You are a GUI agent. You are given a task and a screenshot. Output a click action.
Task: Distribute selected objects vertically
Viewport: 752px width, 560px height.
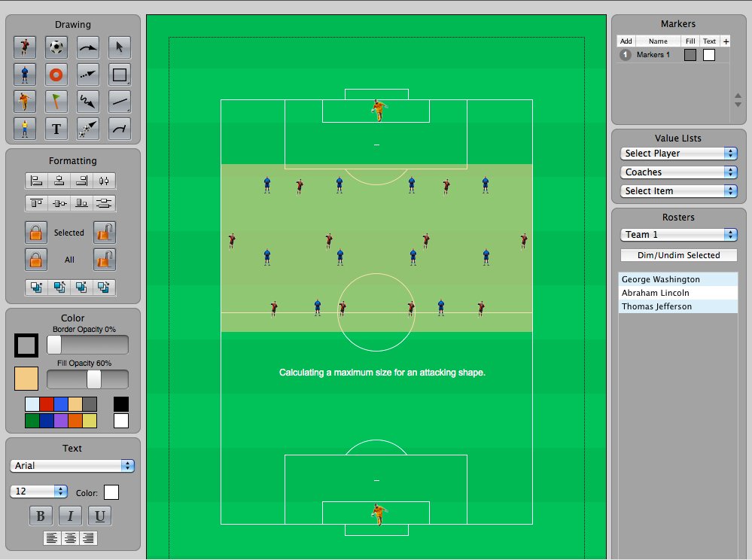point(104,203)
